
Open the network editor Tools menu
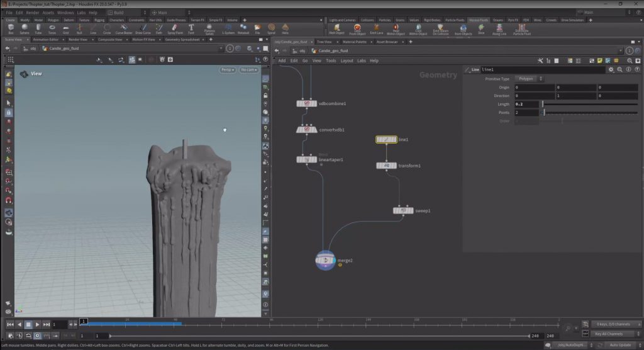click(331, 60)
